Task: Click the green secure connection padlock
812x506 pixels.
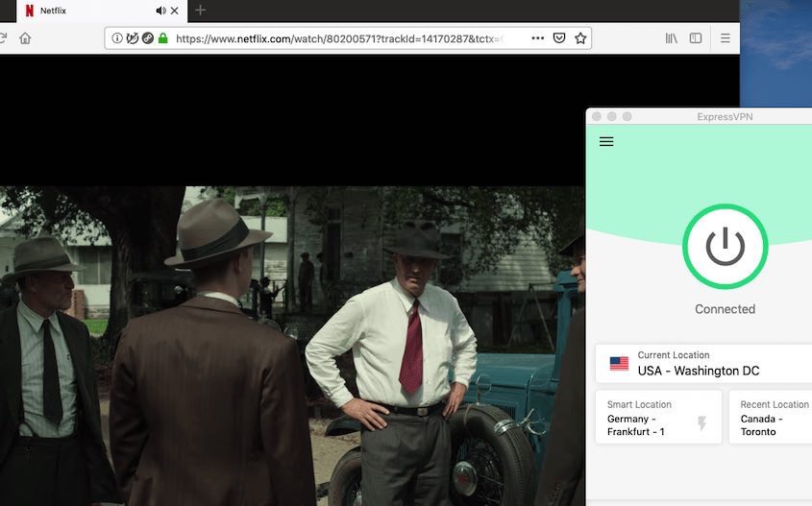Action: click(163, 38)
